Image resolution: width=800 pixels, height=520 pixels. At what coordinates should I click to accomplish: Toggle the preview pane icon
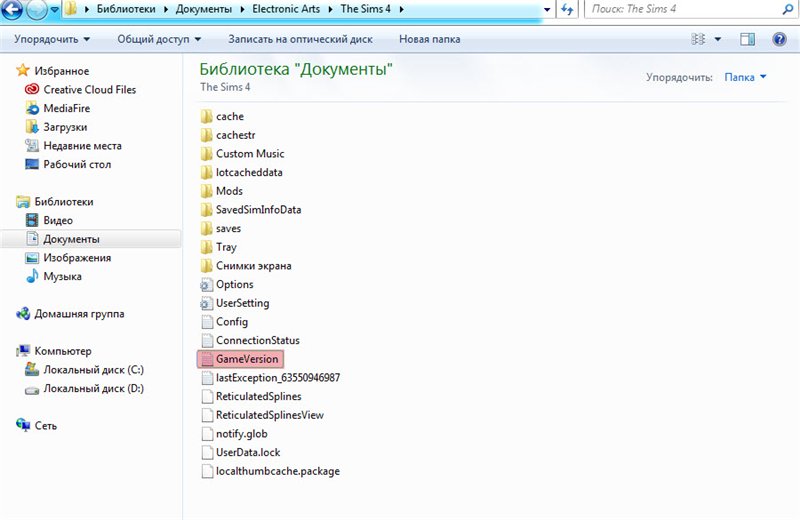(747, 39)
